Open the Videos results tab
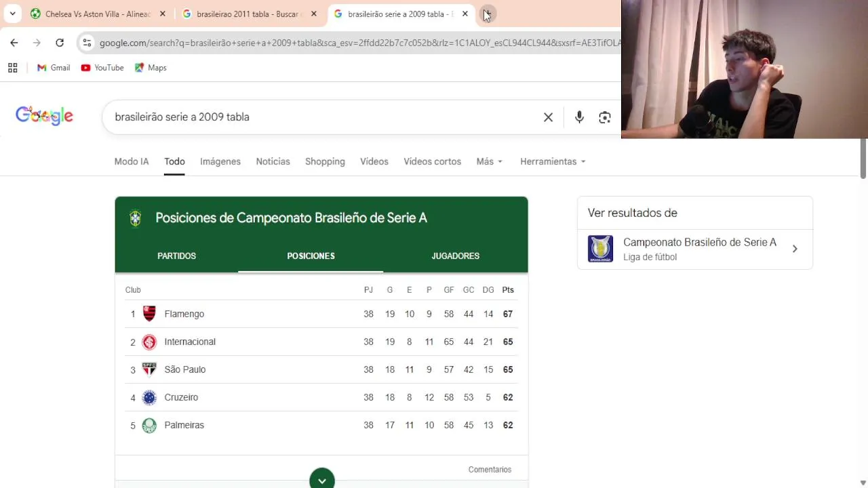This screenshot has width=868, height=488. tap(374, 161)
